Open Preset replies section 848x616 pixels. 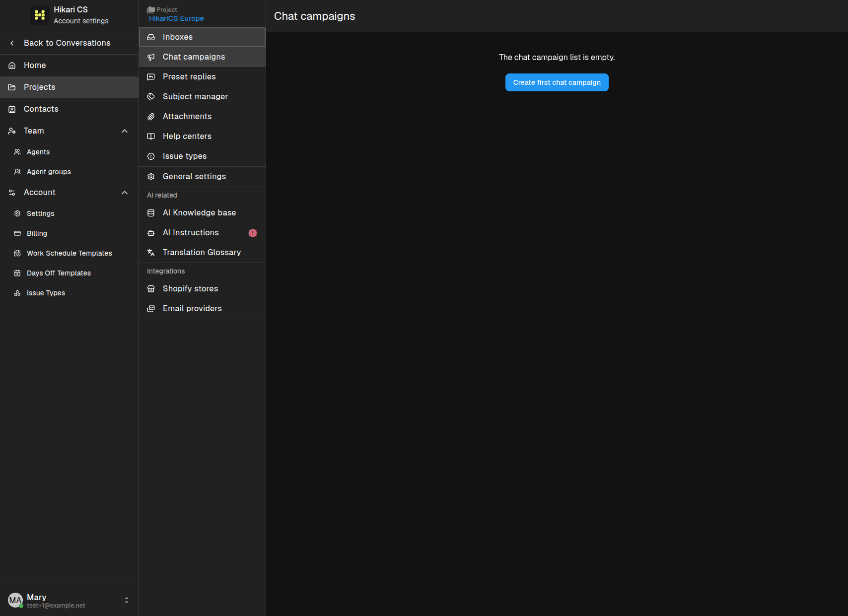(x=202, y=77)
